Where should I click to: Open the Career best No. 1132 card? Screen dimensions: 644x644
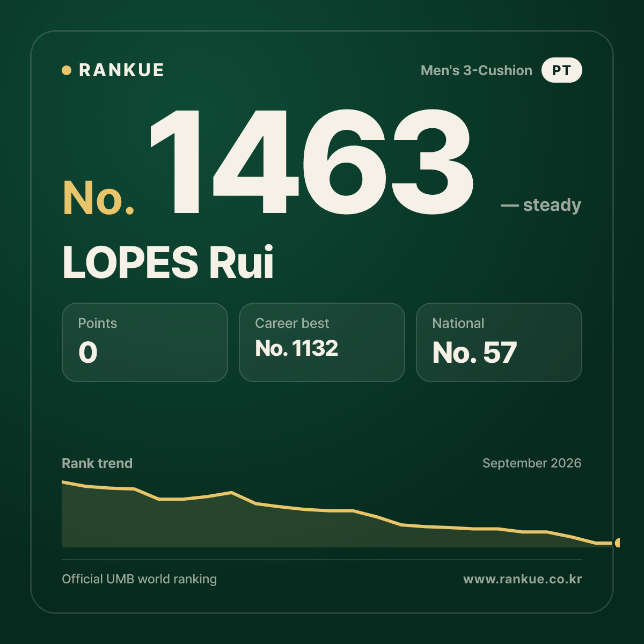click(322, 342)
